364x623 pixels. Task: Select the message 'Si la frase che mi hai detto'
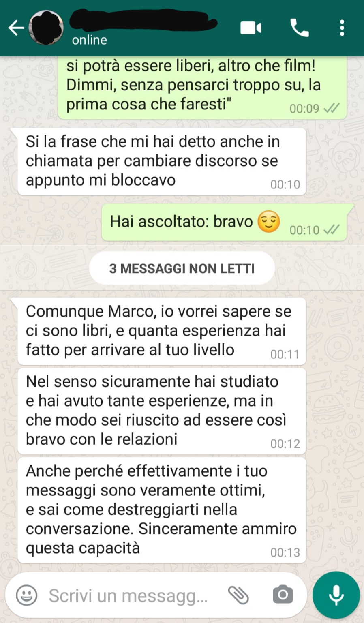[162, 161]
